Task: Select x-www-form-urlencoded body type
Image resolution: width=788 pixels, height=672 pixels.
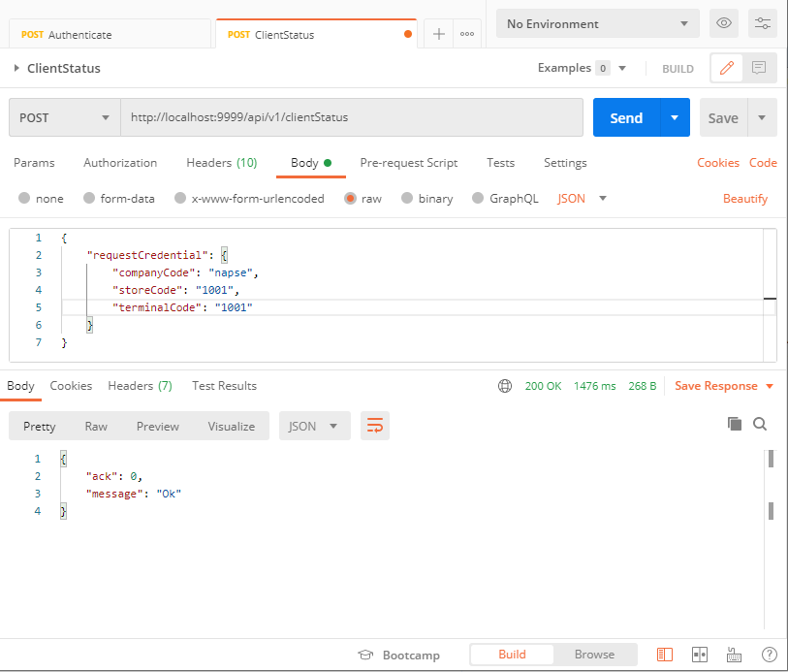Action: [x=180, y=198]
